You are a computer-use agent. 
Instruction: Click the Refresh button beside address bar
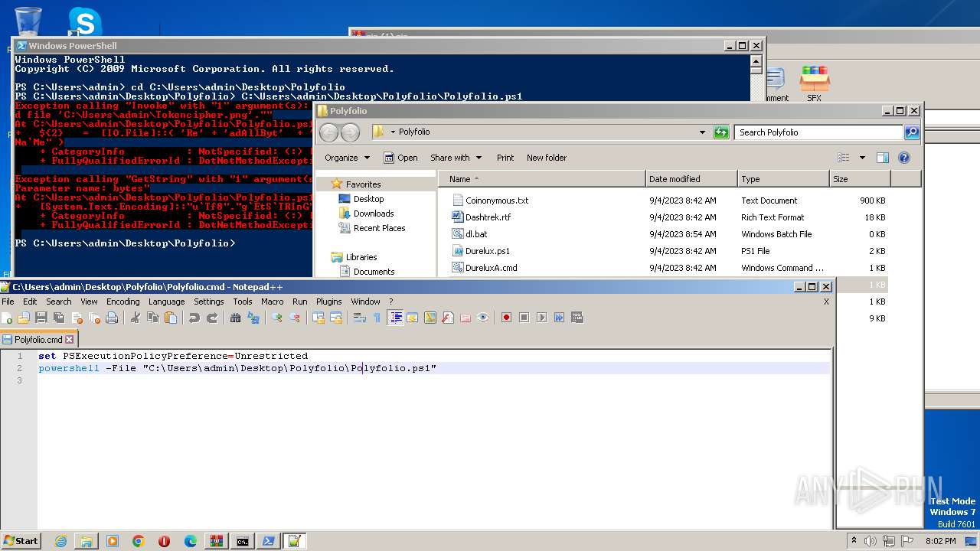coord(721,132)
